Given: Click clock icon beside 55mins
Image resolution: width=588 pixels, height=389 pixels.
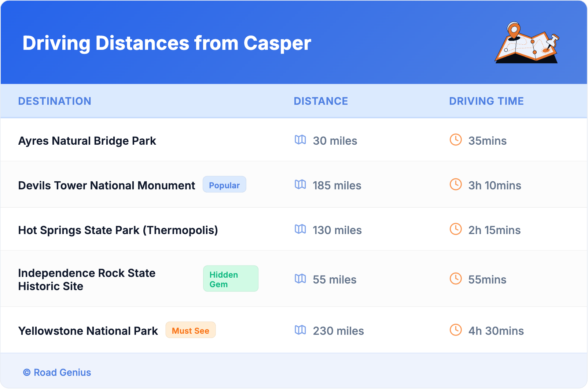Looking at the screenshot, I should point(456,279).
